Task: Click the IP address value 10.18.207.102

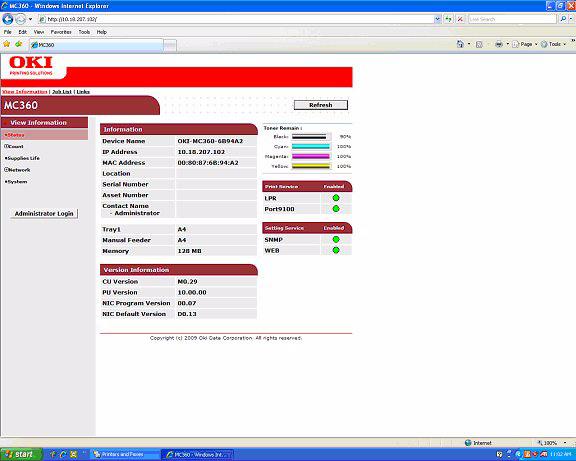Action: tap(201, 152)
